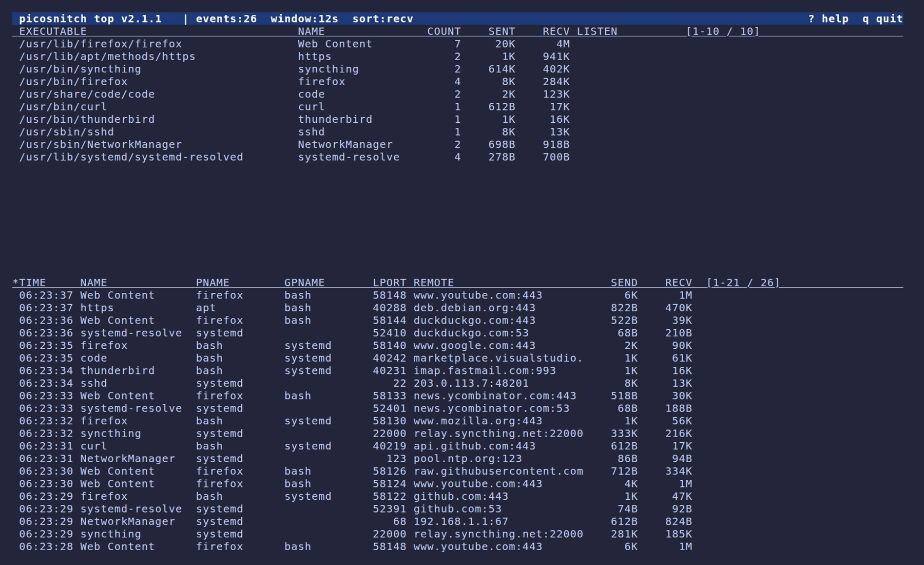Click the LISTEN column header
Viewport: 924px width, 565px height.
597,31
